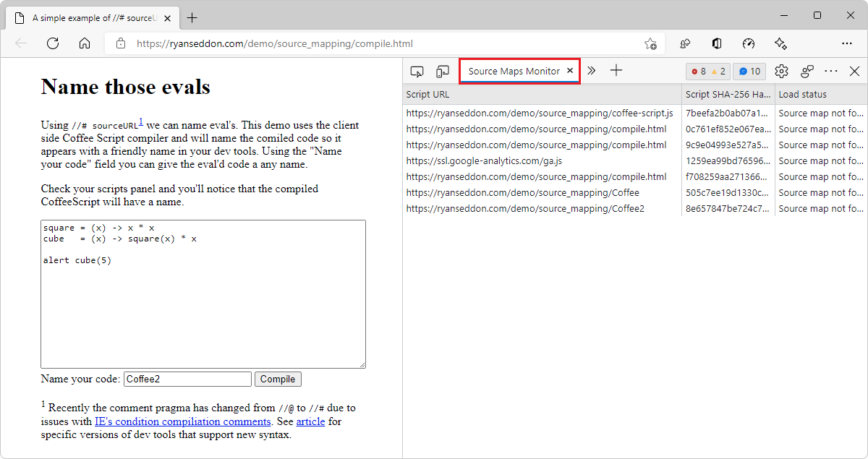Add this page to favorites
Viewport: 868px width, 459px height.
click(650, 43)
